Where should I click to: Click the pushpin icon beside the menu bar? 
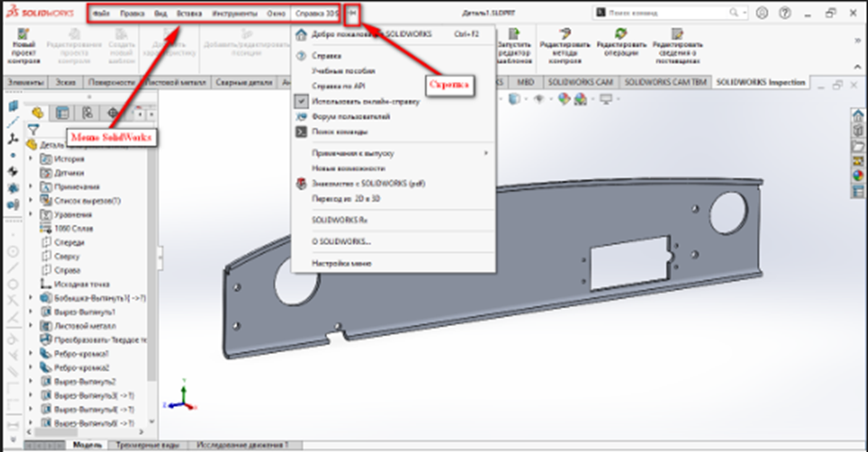(x=352, y=13)
